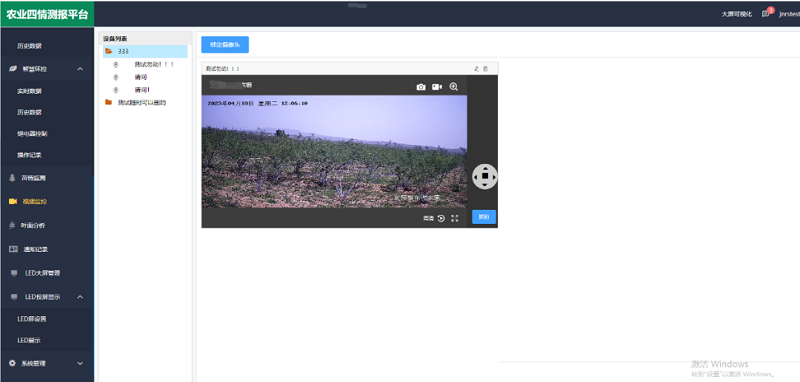
Task: Click the blue snapshot button under PTZ control
Action: click(x=484, y=217)
